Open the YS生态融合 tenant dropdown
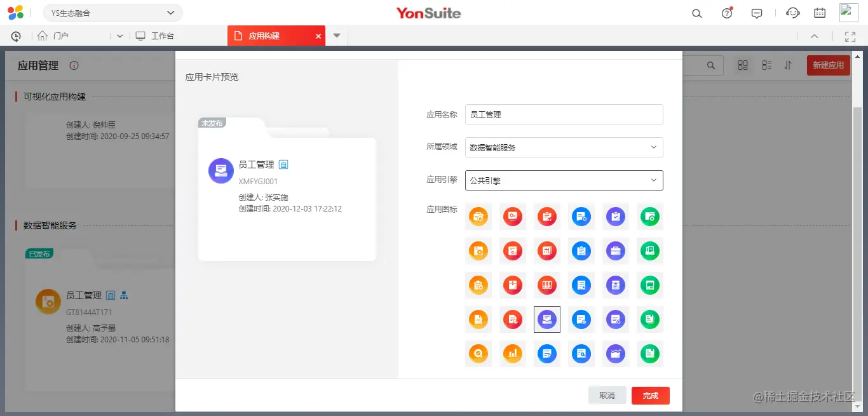The height and width of the screenshot is (416, 868). [x=113, y=13]
